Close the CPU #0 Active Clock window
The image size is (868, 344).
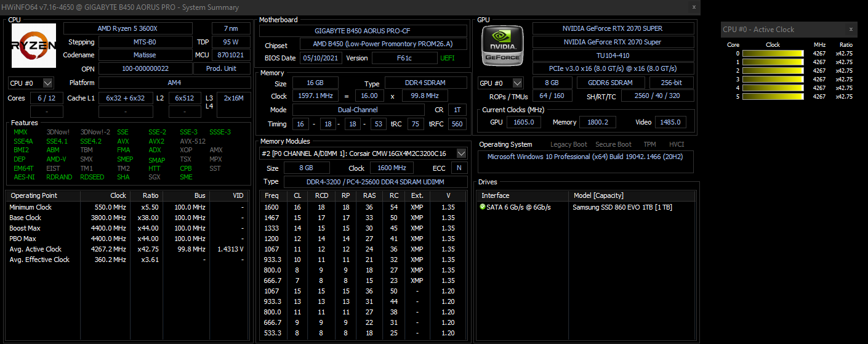[x=851, y=29]
